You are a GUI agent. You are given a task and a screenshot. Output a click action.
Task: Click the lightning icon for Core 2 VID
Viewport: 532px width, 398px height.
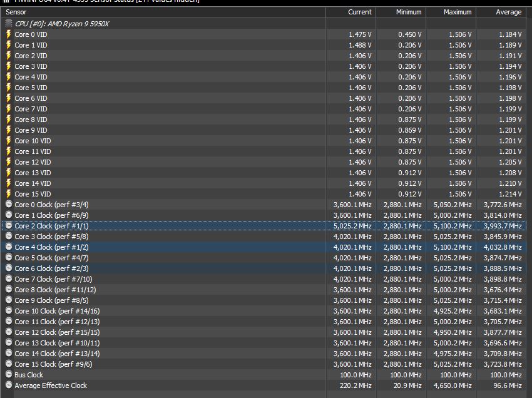click(9, 55)
